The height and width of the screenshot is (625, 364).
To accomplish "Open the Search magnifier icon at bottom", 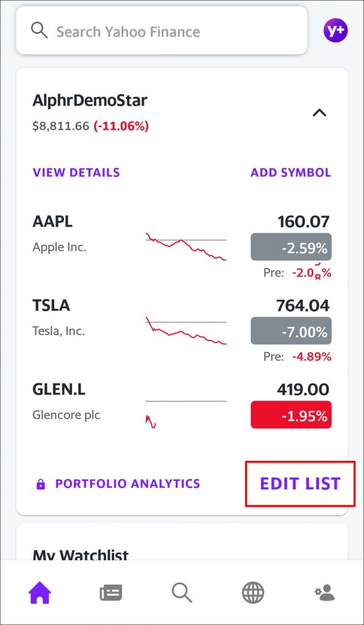I will (x=182, y=591).
